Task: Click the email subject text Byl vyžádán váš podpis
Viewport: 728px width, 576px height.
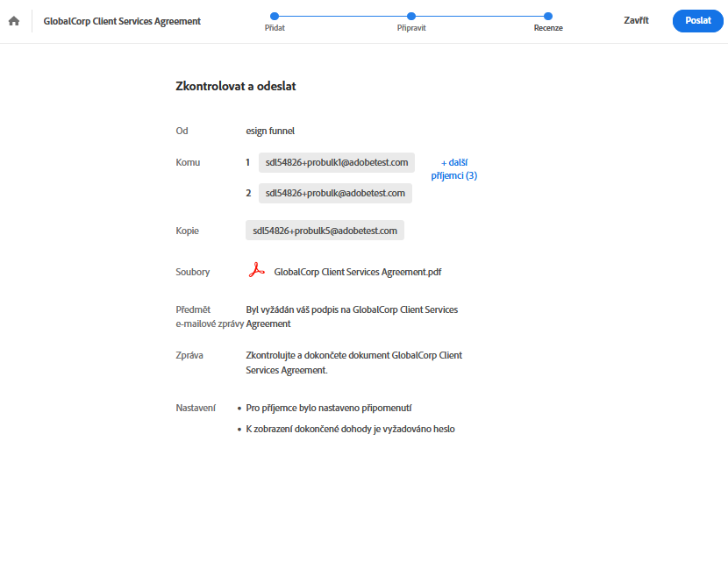Action: tap(352, 316)
